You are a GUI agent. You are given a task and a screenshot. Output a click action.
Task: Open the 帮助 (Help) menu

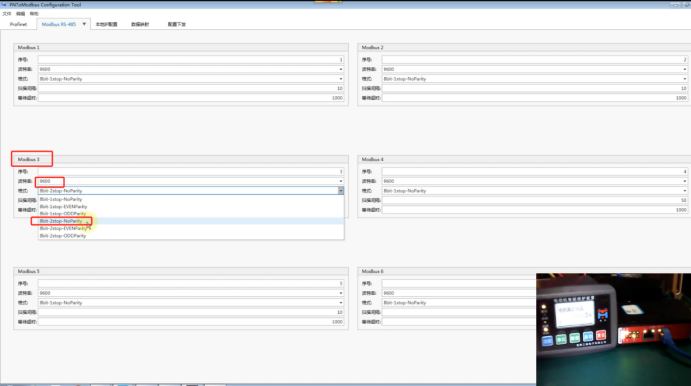pos(34,14)
